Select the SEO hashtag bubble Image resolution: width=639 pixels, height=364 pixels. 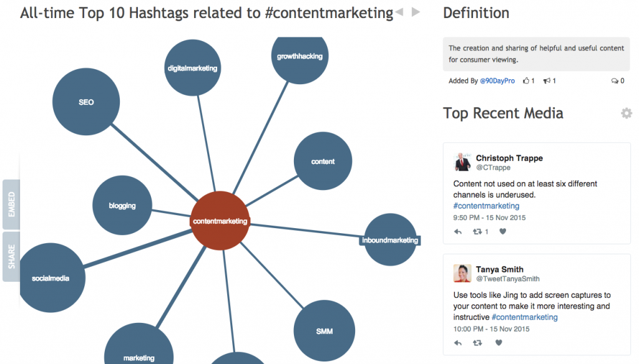coord(86,102)
